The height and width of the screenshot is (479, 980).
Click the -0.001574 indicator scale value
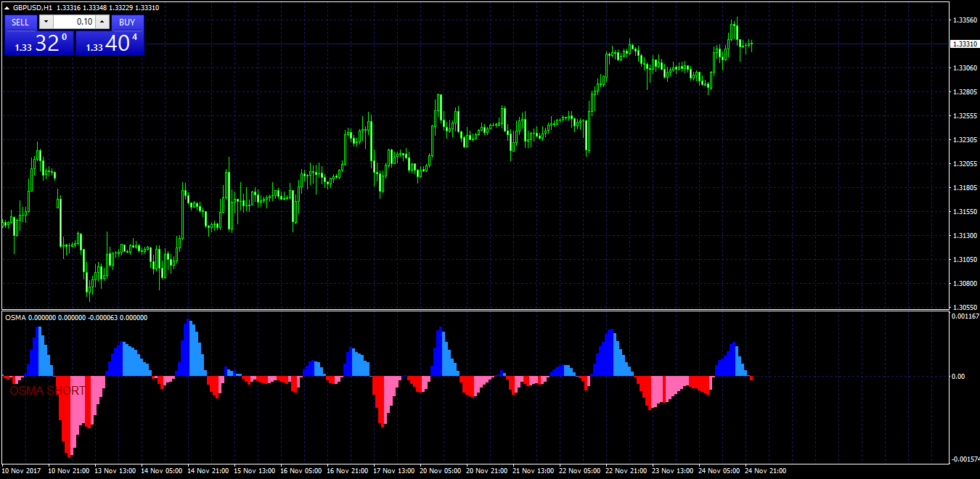(965, 459)
